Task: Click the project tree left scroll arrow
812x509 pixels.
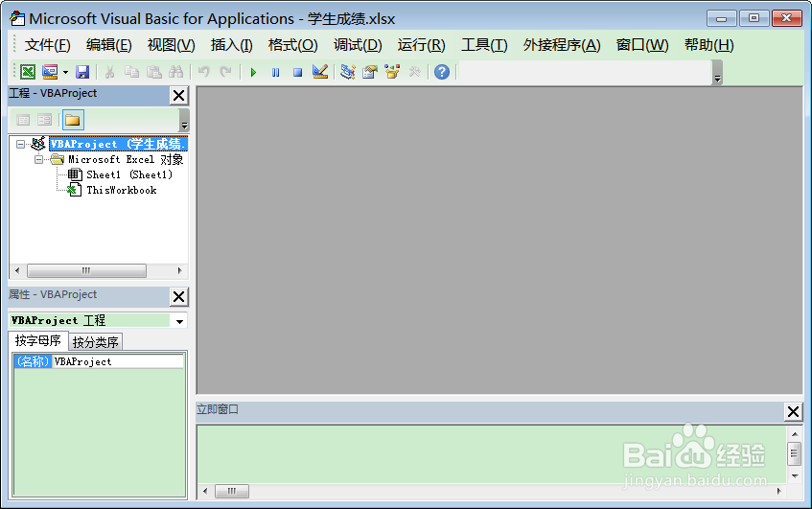Action: [x=17, y=270]
